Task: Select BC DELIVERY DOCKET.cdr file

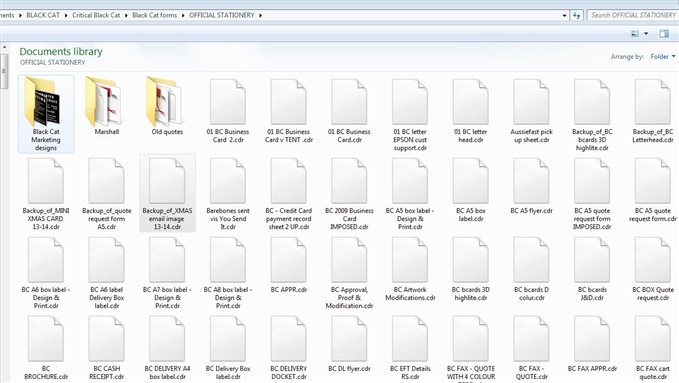Action: (289, 348)
